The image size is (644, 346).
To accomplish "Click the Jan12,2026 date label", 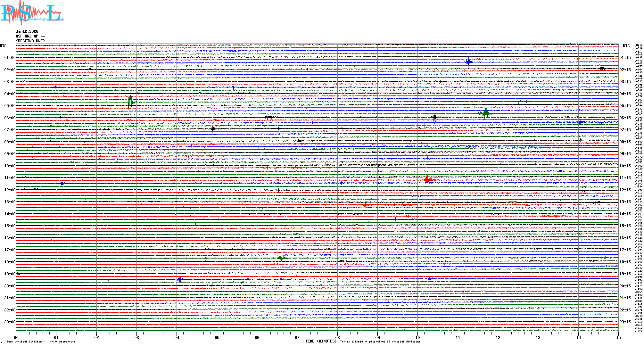I will (x=27, y=31).
